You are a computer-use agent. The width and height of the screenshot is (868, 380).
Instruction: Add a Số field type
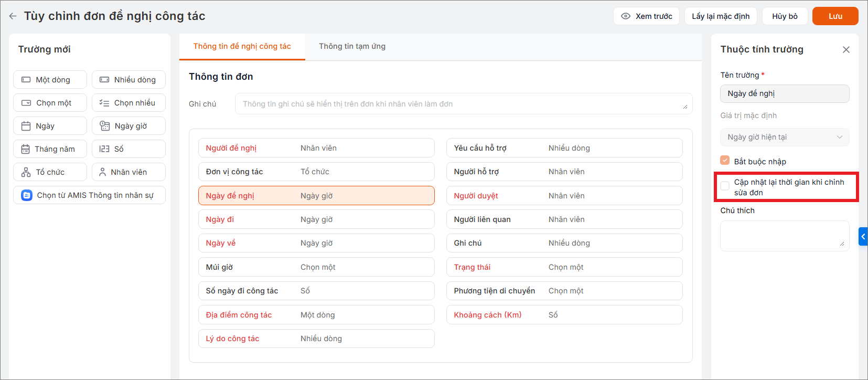tap(128, 149)
